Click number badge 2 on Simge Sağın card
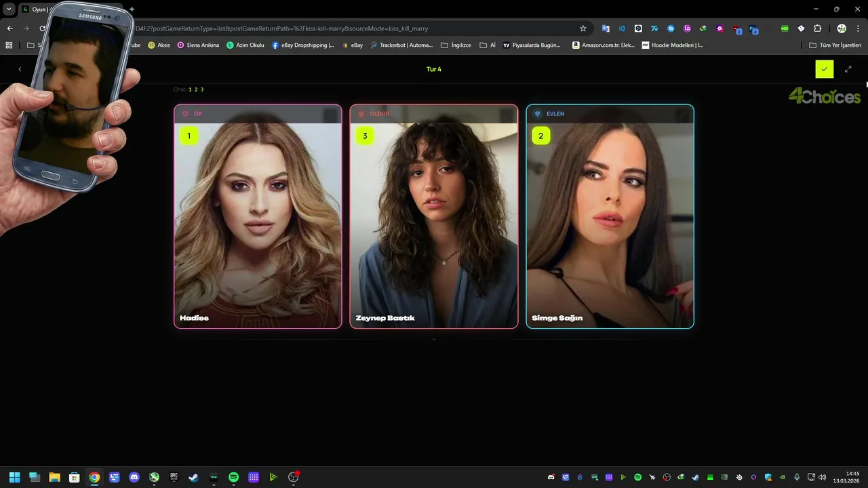 (540, 136)
